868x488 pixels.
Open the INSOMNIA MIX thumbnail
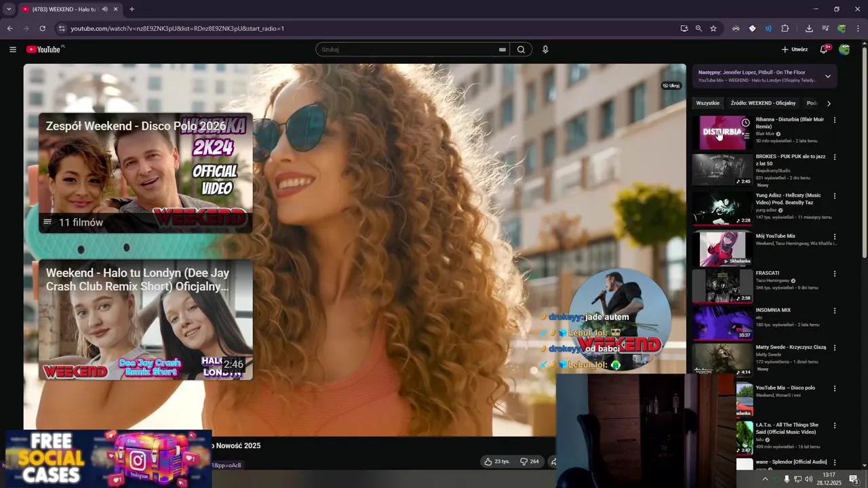point(722,323)
